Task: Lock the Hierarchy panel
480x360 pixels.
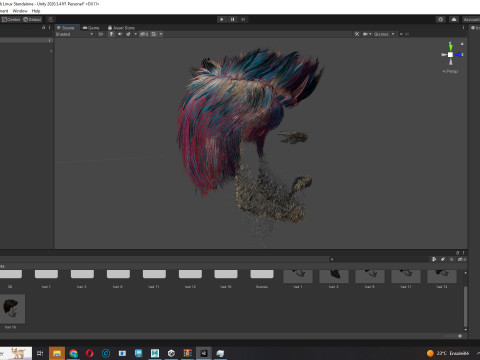Action: 44,27
